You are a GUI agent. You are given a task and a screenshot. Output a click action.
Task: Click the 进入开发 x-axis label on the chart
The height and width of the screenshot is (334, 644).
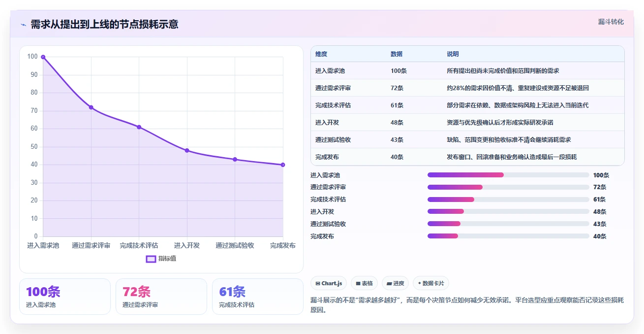pyautogui.click(x=187, y=245)
